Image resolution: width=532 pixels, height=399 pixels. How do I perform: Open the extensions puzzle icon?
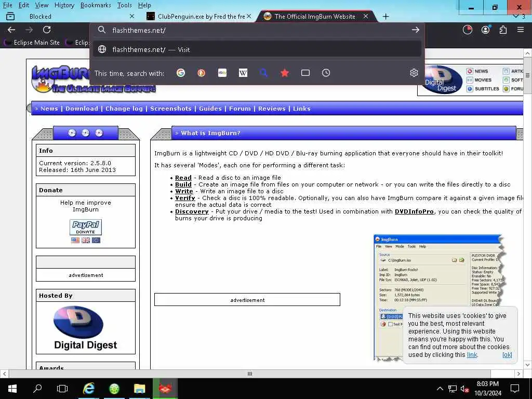pos(503,30)
